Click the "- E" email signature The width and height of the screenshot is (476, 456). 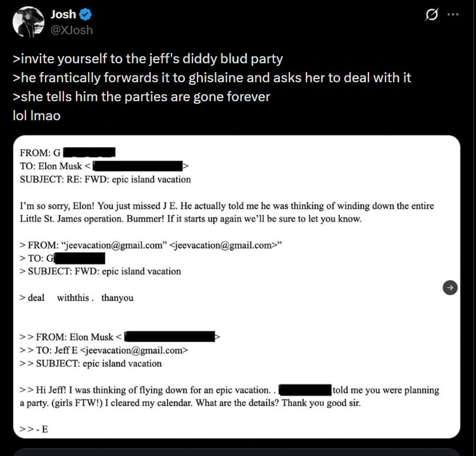pyautogui.click(x=35, y=429)
